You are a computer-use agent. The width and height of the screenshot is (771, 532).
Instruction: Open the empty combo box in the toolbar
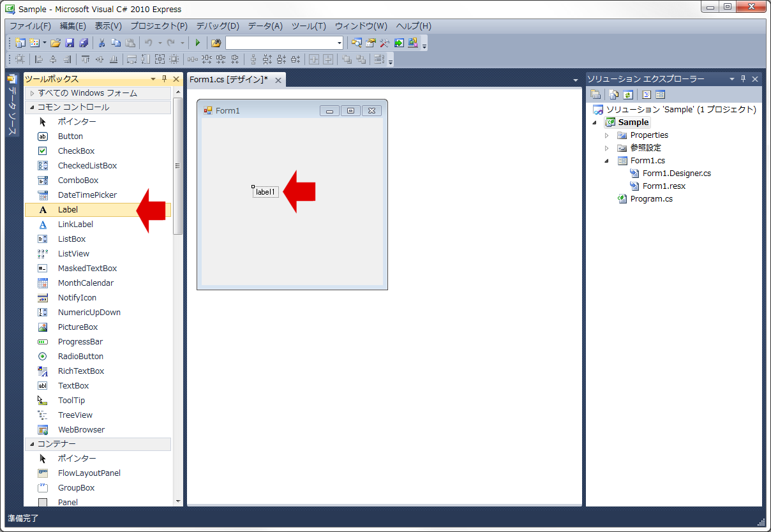[339, 43]
